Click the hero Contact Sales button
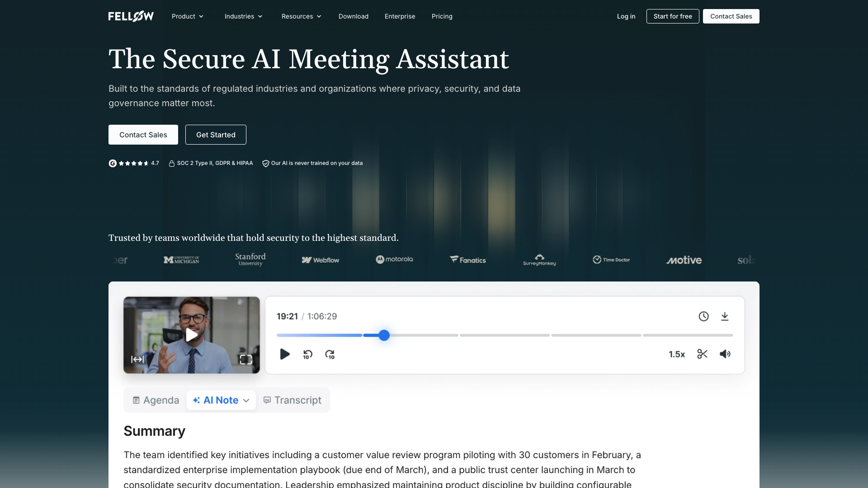868x488 pixels. pyautogui.click(x=143, y=135)
